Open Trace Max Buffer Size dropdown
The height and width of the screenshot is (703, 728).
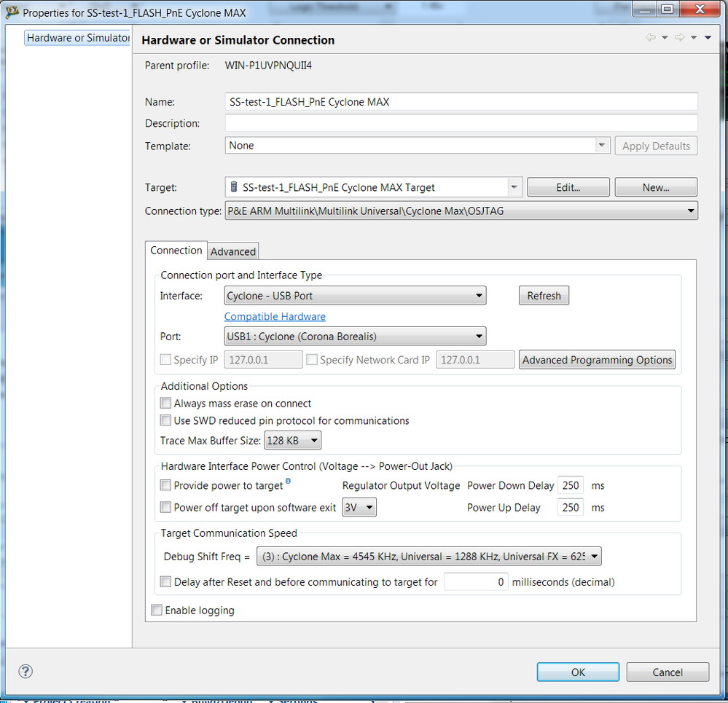(x=292, y=440)
